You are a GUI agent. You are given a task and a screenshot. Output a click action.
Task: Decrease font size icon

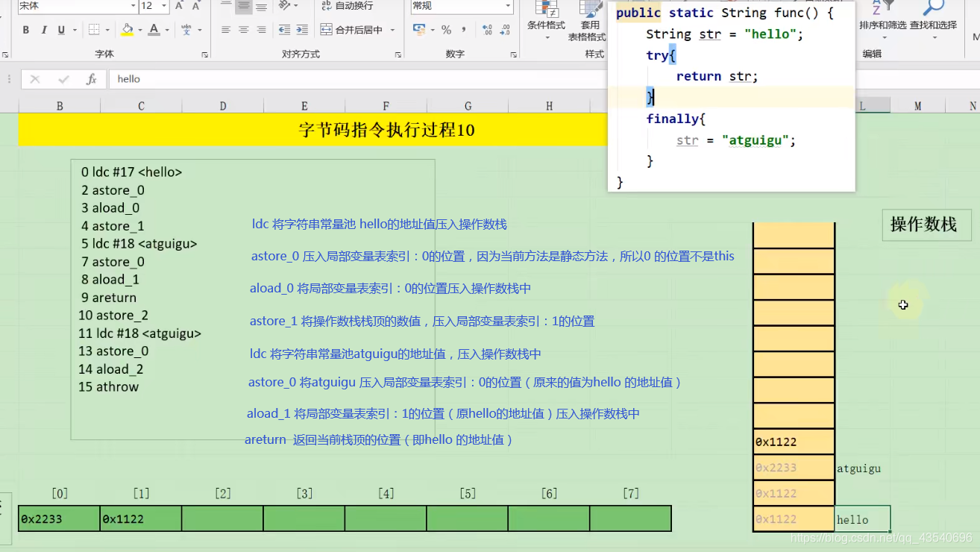click(x=196, y=6)
